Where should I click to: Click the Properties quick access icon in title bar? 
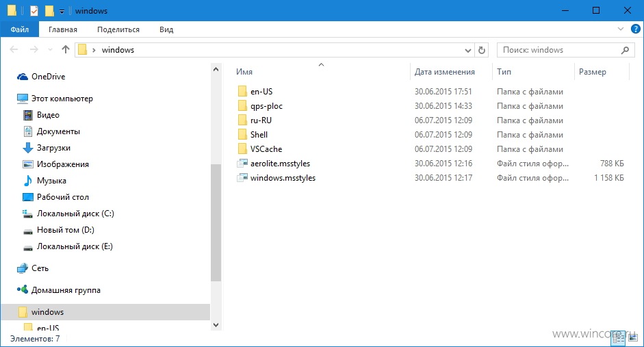click(34, 11)
